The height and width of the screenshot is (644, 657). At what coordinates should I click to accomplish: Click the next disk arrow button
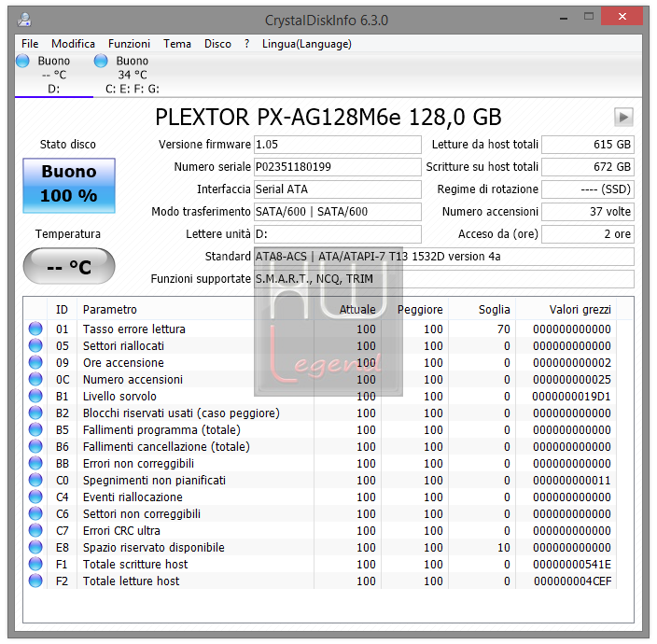(623, 117)
